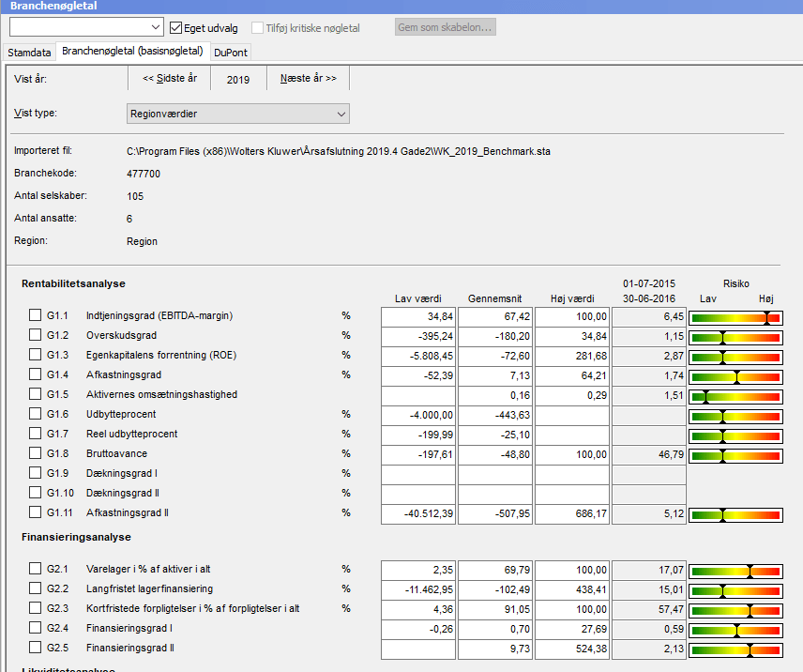
Task: Select the G1.8 Bruttoavance checkbox
Action: click(x=35, y=453)
